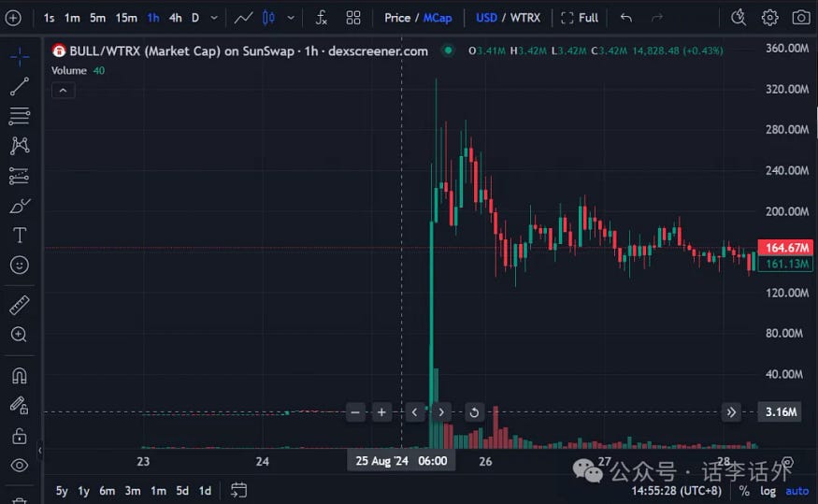
Task: Enter Full screen chart mode
Action: (x=580, y=18)
